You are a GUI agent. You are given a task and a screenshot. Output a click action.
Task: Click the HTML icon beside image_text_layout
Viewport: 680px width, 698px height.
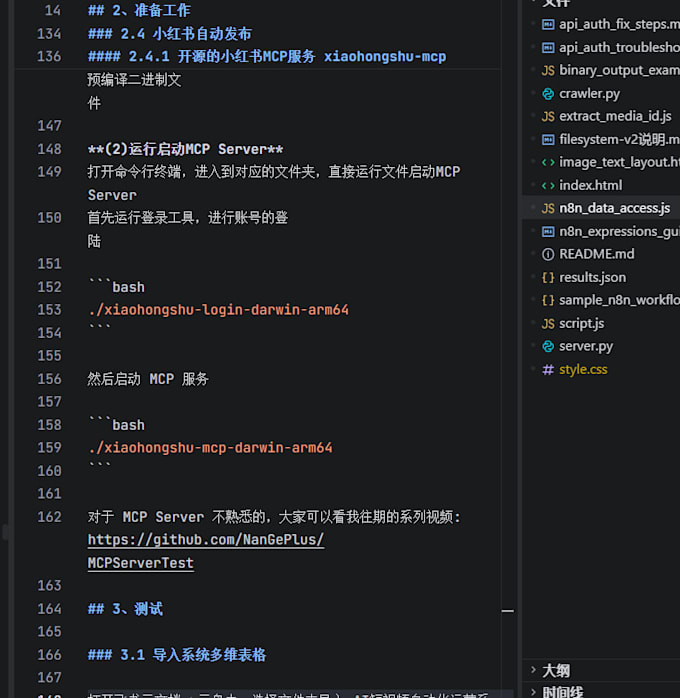(548, 162)
